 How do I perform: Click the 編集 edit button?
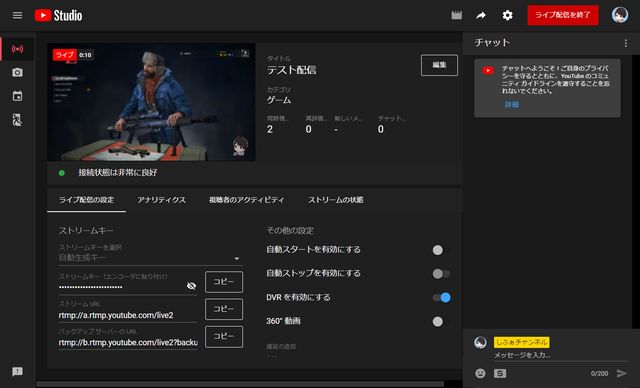(x=439, y=65)
